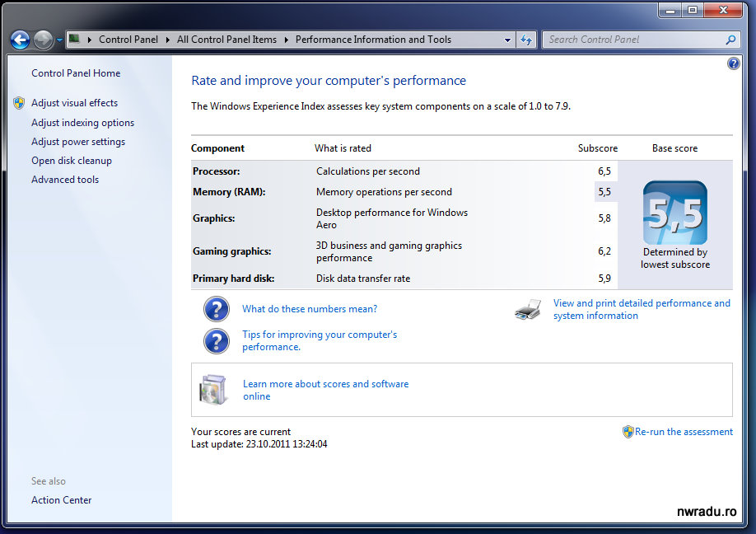Click the Control Panel icon in address bar
The width and height of the screenshot is (756, 534).
tap(75, 39)
